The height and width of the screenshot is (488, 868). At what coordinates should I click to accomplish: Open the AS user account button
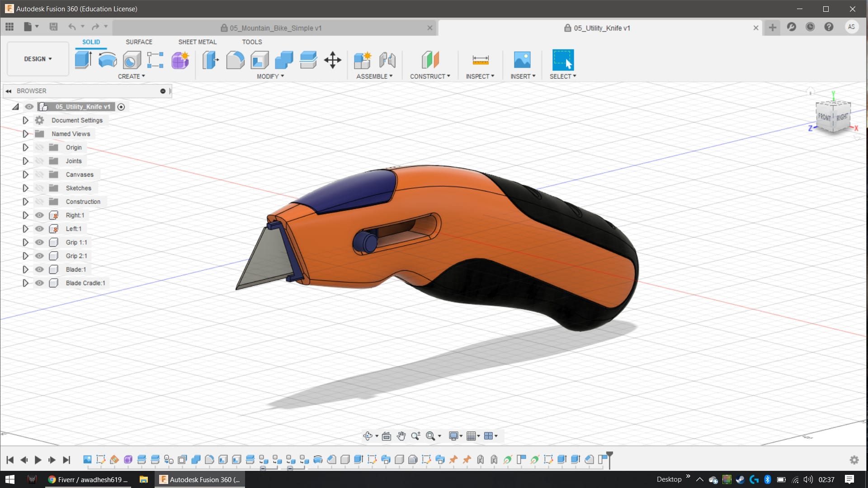(851, 27)
